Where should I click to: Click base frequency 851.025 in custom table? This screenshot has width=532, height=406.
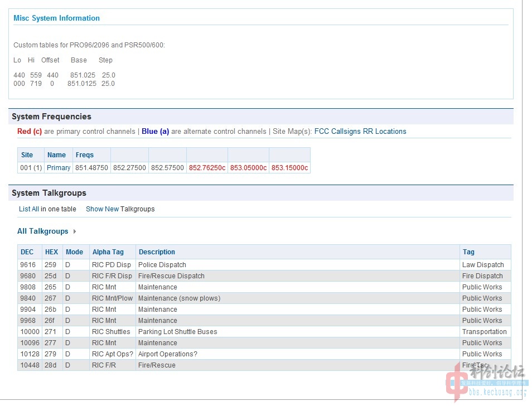coord(83,75)
